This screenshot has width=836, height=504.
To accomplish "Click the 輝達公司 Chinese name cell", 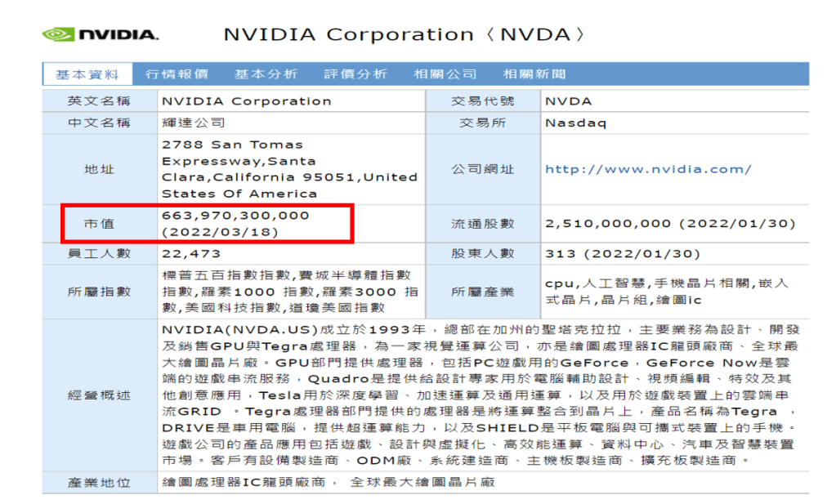I will click(x=193, y=123).
